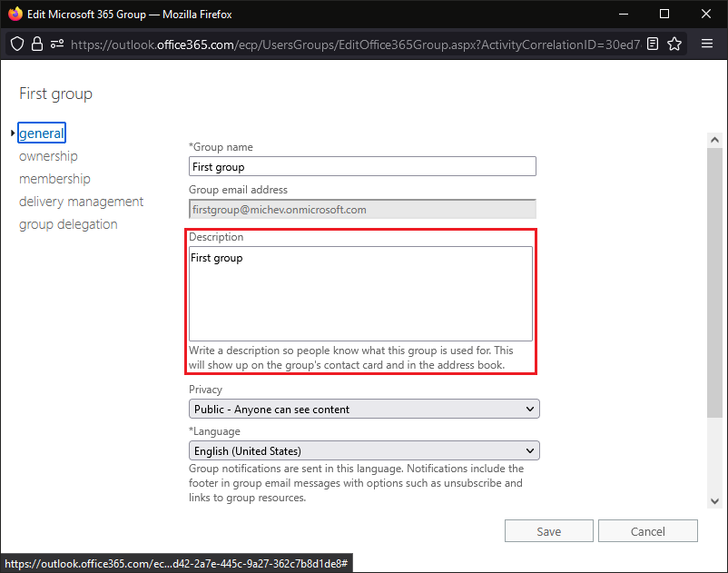728x573 pixels.
Task: Click inside the Group name field
Action: (x=361, y=166)
